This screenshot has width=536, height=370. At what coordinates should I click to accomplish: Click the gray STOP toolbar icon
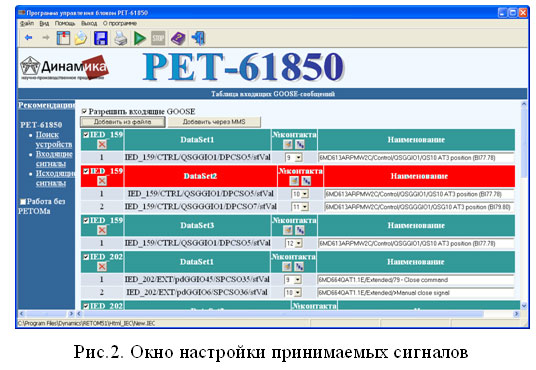(x=158, y=38)
